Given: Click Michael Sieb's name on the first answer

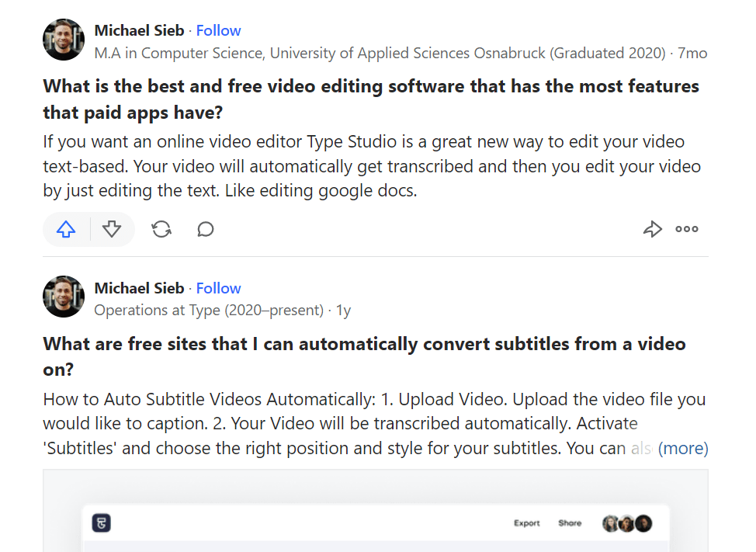Looking at the screenshot, I should [139, 30].
